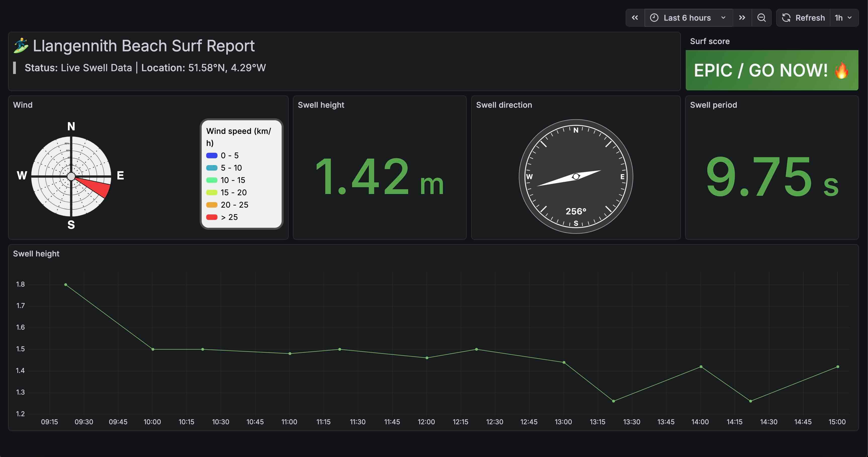This screenshot has width=868, height=457.
Task: Toggle the 0 - 5 wind speed legend item
Action: [229, 156]
